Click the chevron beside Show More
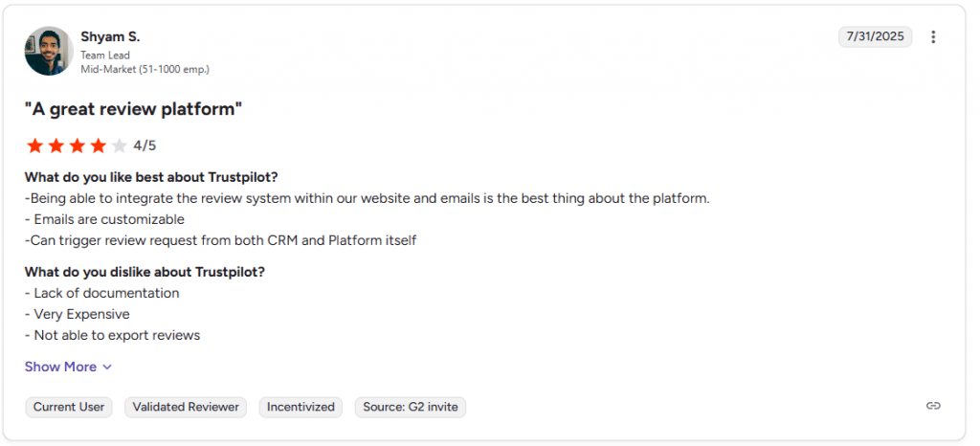The height and width of the screenshot is (446, 980). tap(107, 367)
